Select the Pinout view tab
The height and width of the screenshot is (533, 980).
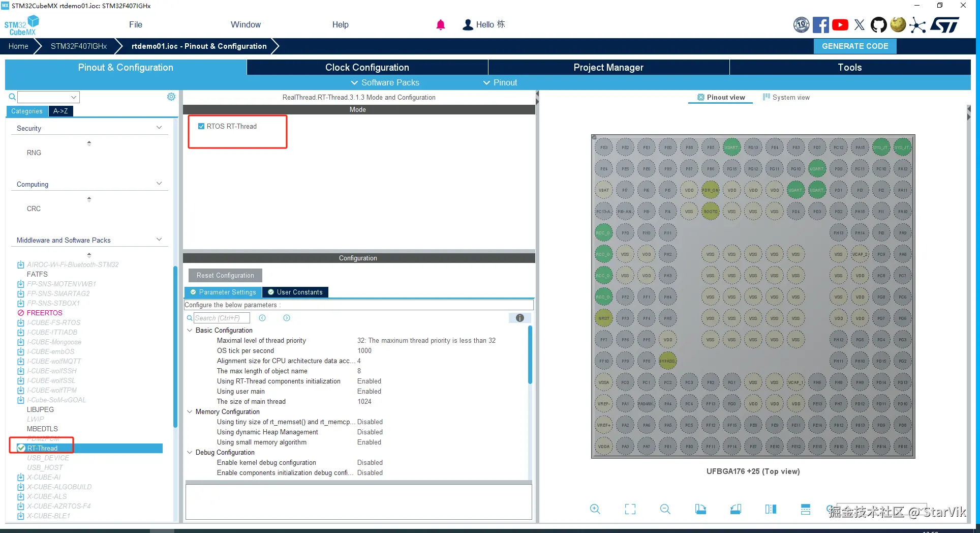pyautogui.click(x=721, y=97)
